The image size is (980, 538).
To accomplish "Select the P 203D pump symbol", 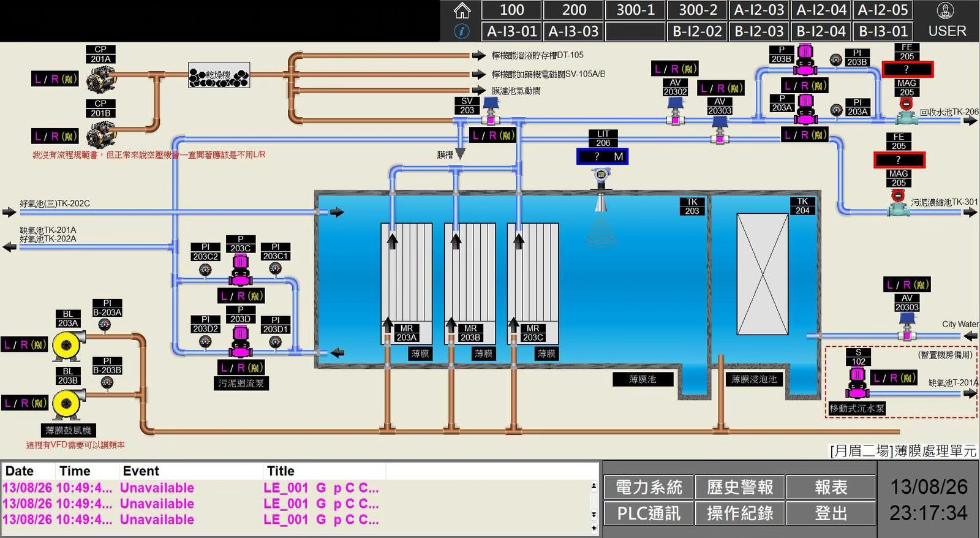I will click(241, 341).
